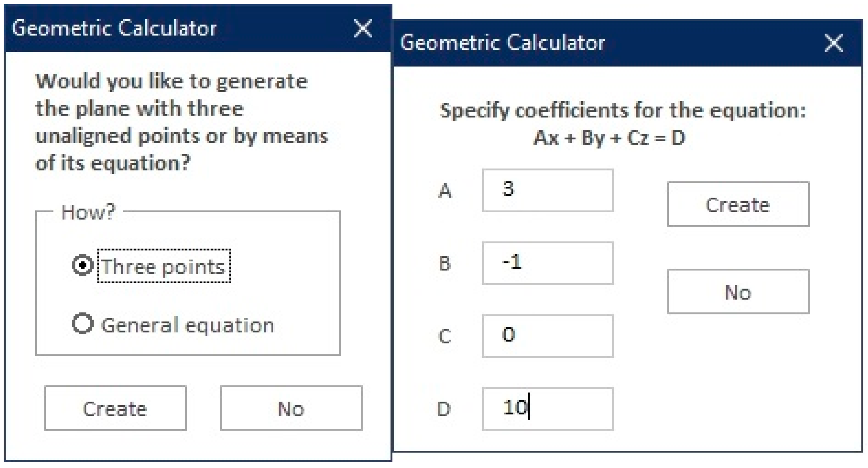This screenshot has width=868, height=468.
Task: Click the Ax + By + Cz = D equation text
Action: 609,138
